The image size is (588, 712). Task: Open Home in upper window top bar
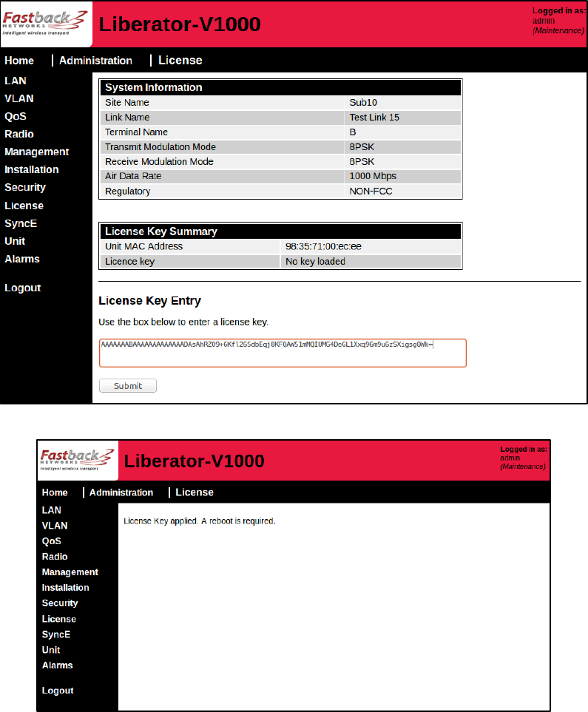[19, 61]
